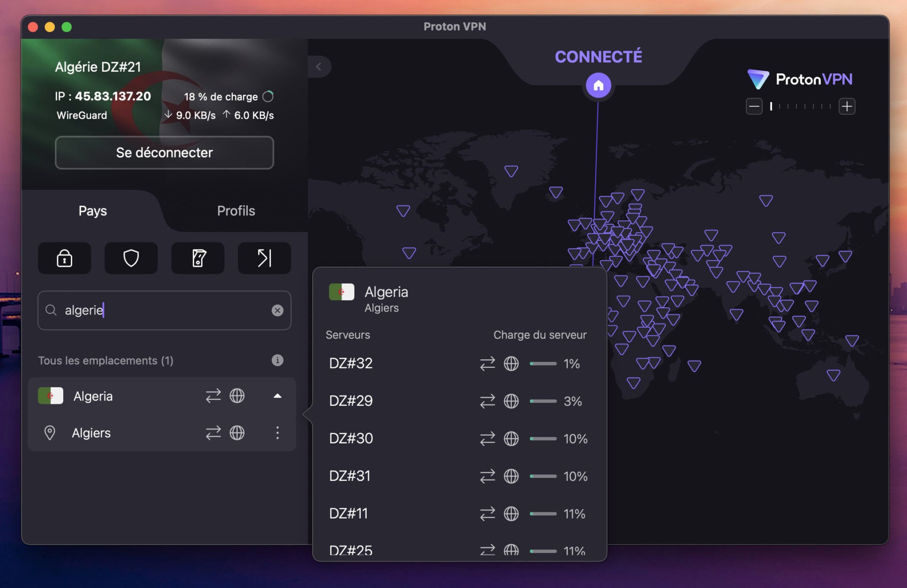The height and width of the screenshot is (588, 907).
Task: Click the P2P arrows icon in Algeria row
Action: pos(213,395)
